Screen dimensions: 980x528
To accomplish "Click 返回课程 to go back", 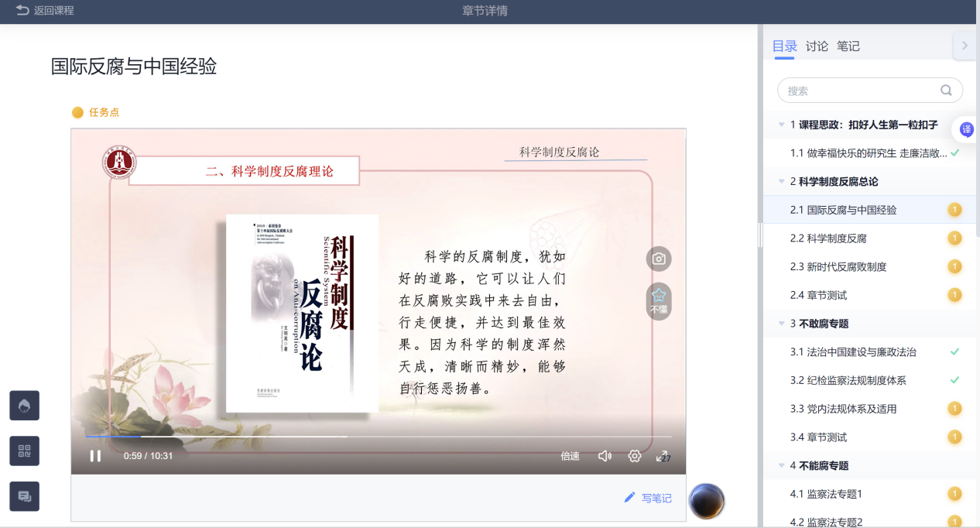I will click(45, 11).
